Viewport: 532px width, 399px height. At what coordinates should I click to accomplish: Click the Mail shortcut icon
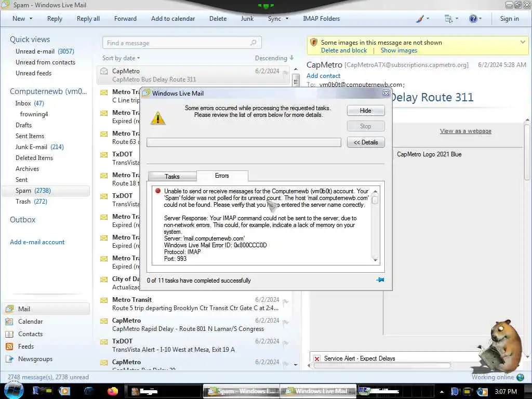(x=9, y=309)
